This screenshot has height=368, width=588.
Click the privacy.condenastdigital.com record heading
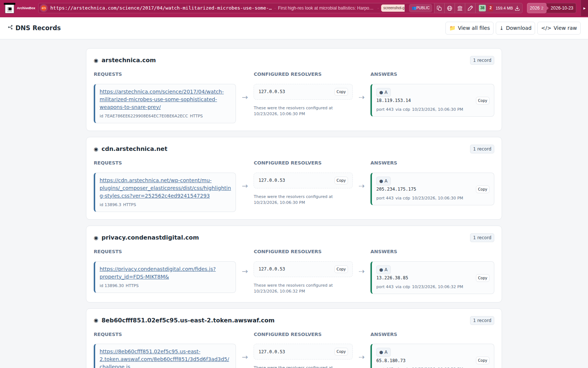point(150,238)
